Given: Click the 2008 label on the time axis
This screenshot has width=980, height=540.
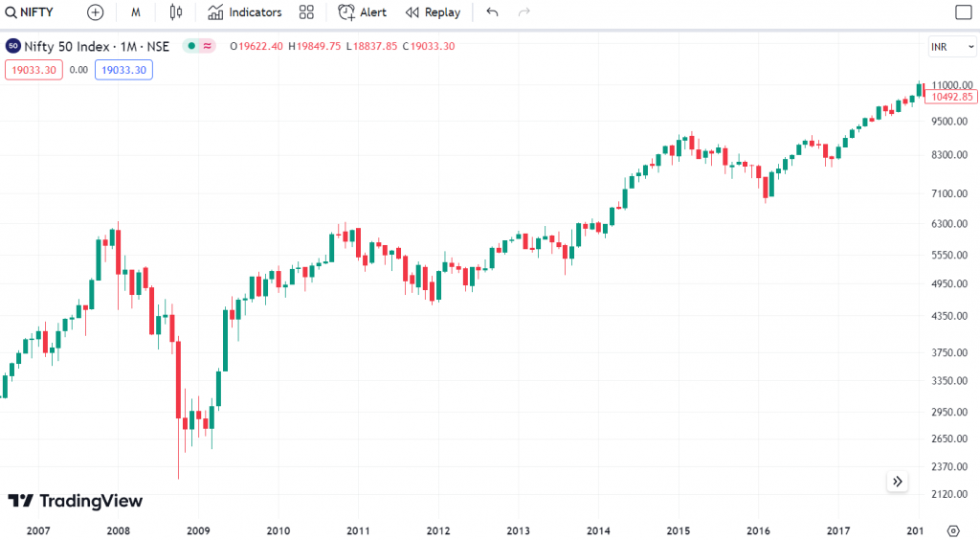Looking at the screenshot, I should click(118, 530).
